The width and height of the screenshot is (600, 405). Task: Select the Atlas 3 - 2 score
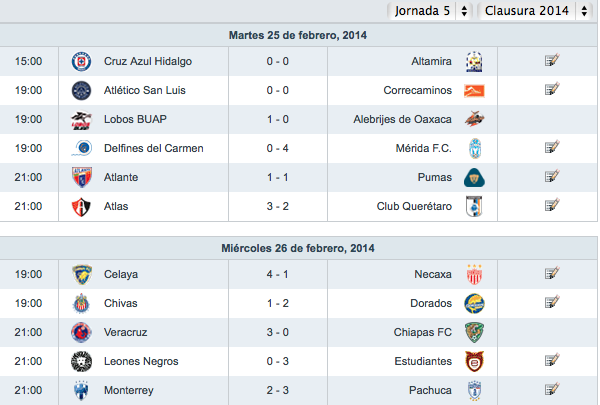pyautogui.click(x=277, y=206)
